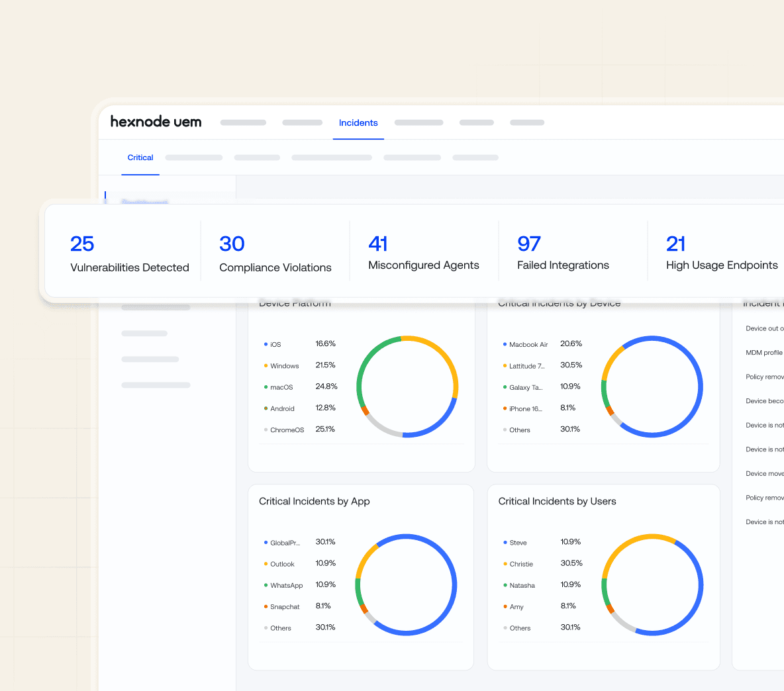Select the Critical sub-tab

coord(140,158)
